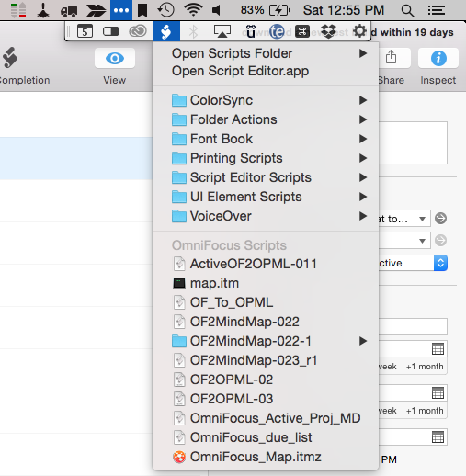Click the View eye toolbar icon
The width and height of the screenshot is (466, 476).
pos(115,58)
